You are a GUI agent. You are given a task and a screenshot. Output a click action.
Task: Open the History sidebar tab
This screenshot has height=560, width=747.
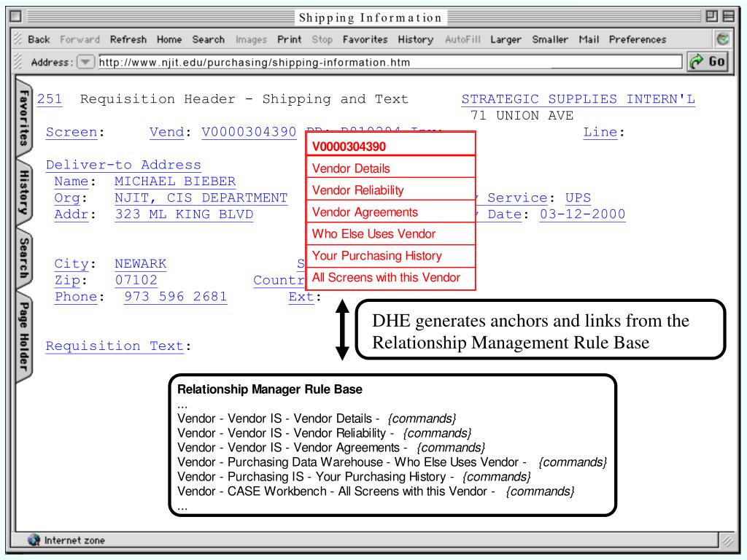[x=24, y=192]
